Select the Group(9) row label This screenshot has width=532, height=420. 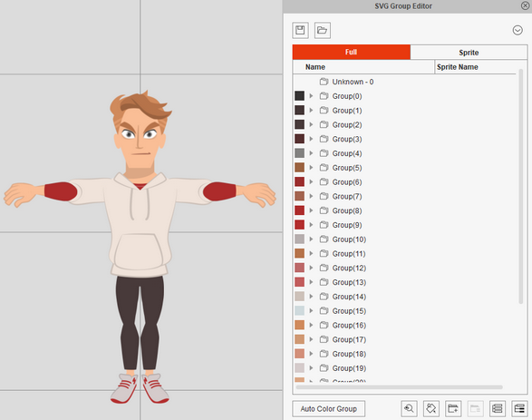click(347, 225)
